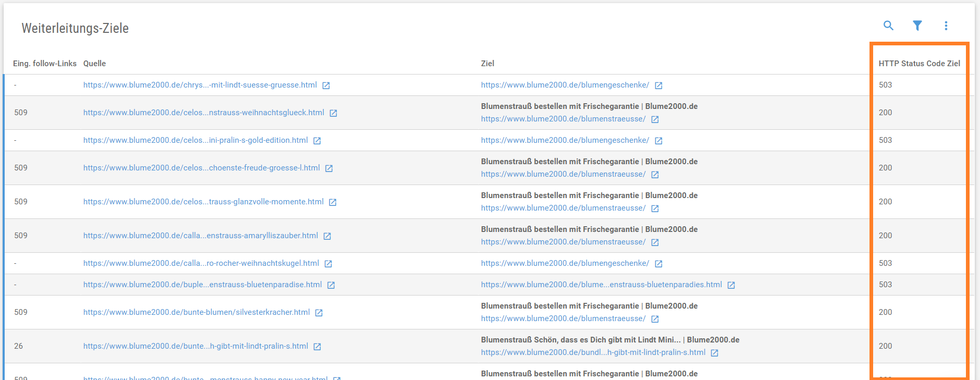Open external icon beside calla...amarylliszauber.html source
Image resolution: width=980 pixels, height=380 pixels.
(327, 236)
